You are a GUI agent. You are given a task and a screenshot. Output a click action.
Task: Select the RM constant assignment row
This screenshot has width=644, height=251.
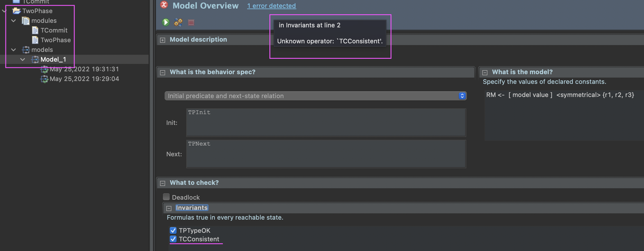coord(560,95)
